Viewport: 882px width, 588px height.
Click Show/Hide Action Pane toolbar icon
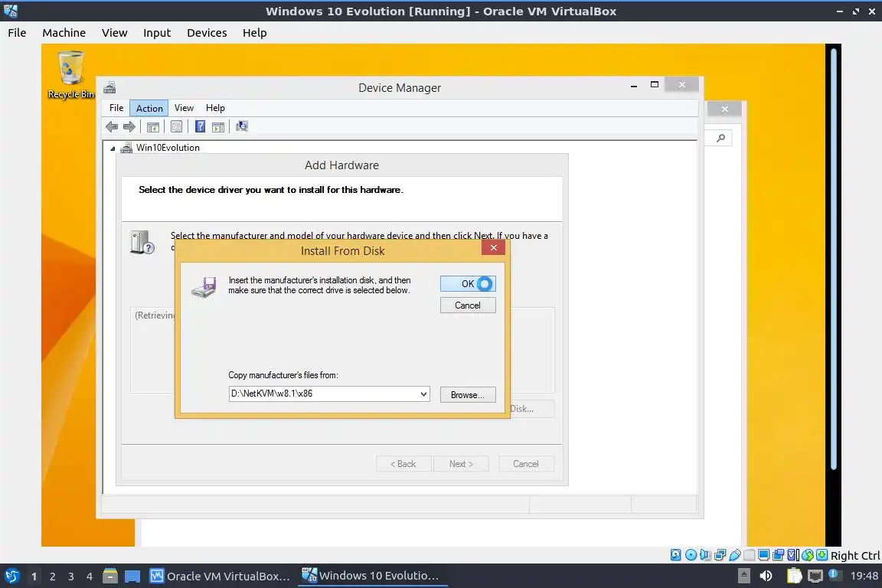click(x=218, y=126)
